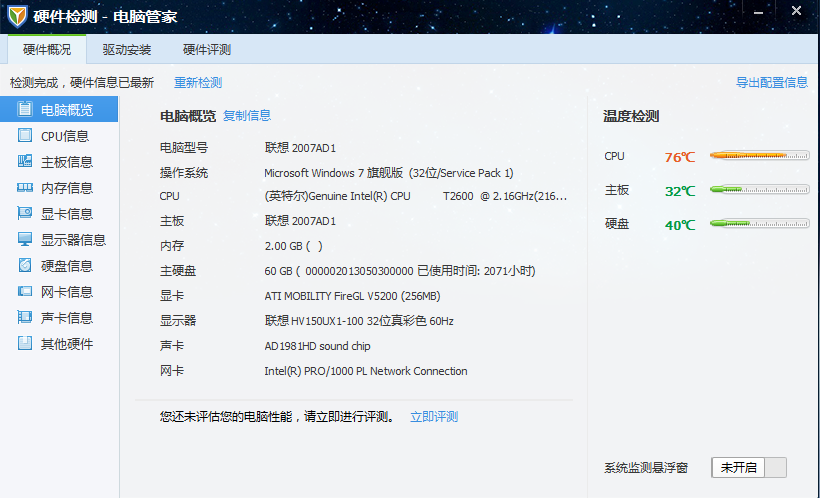The width and height of the screenshot is (820, 498).
Task: Click the 网卡信息 network card icon
Action: [x=25, y=291]
